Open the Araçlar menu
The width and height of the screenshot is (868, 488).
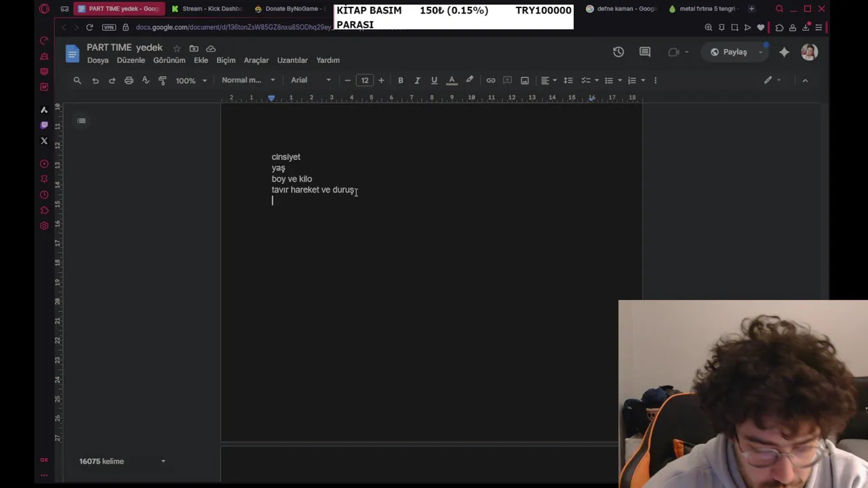(256, 60)
